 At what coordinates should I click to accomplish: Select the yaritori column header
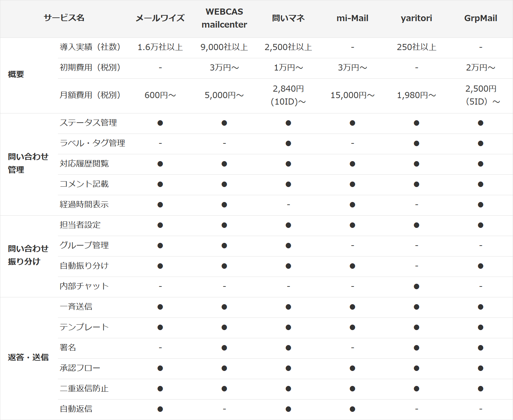coord(416,18)
